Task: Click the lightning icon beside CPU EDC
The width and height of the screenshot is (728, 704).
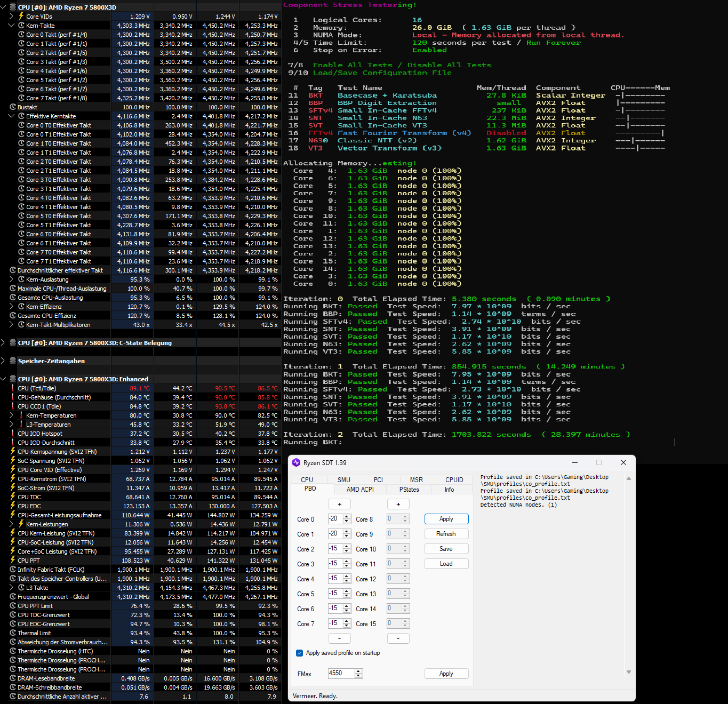Action: [x=13, y=506]
